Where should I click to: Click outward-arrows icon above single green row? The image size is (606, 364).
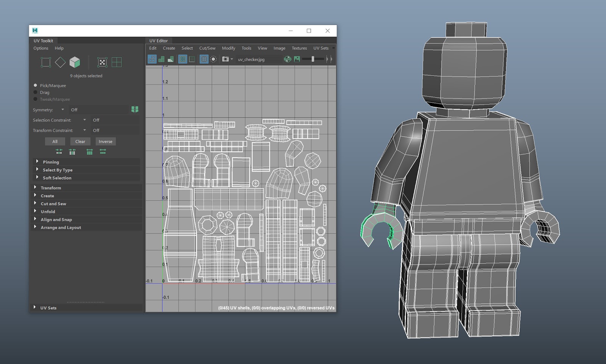click(103, 152)
